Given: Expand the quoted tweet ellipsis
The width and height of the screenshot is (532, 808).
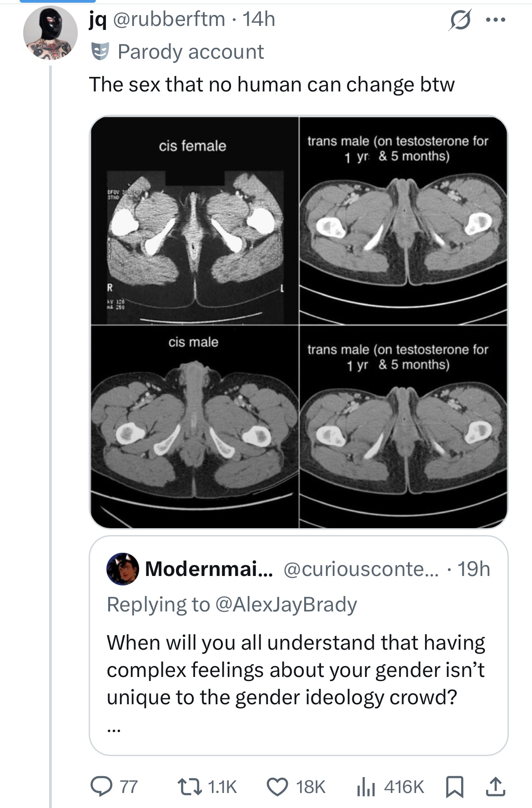Looking at the screenshot, I should [x=113, y=730].
